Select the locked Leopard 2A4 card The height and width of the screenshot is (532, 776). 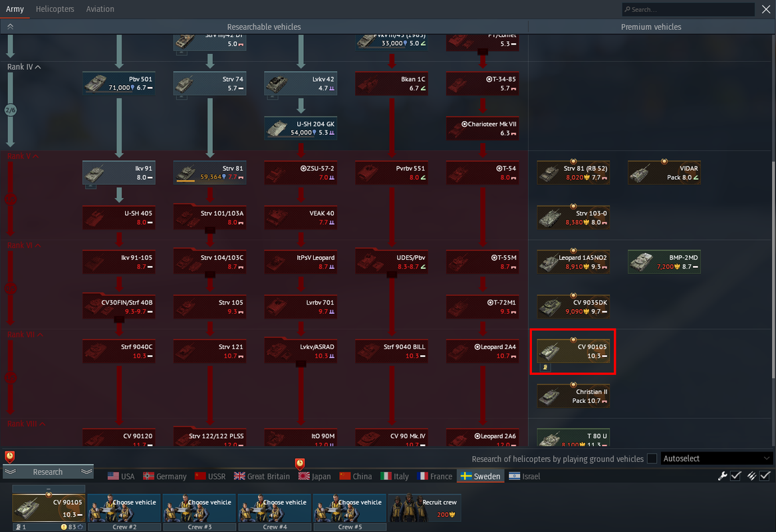pyautogui.click(x=483, y=351)
